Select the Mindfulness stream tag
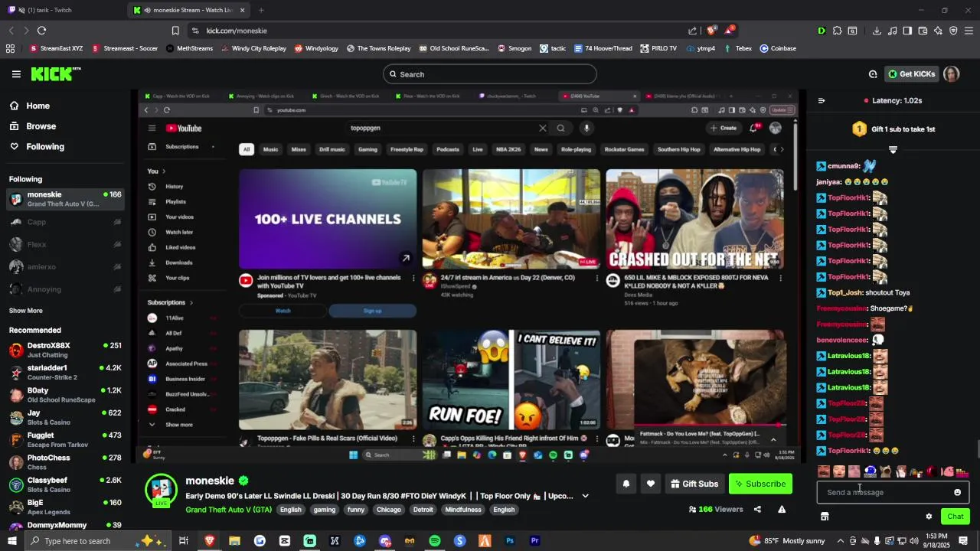This screenshot has width=980, height=551. click(463, 510)
